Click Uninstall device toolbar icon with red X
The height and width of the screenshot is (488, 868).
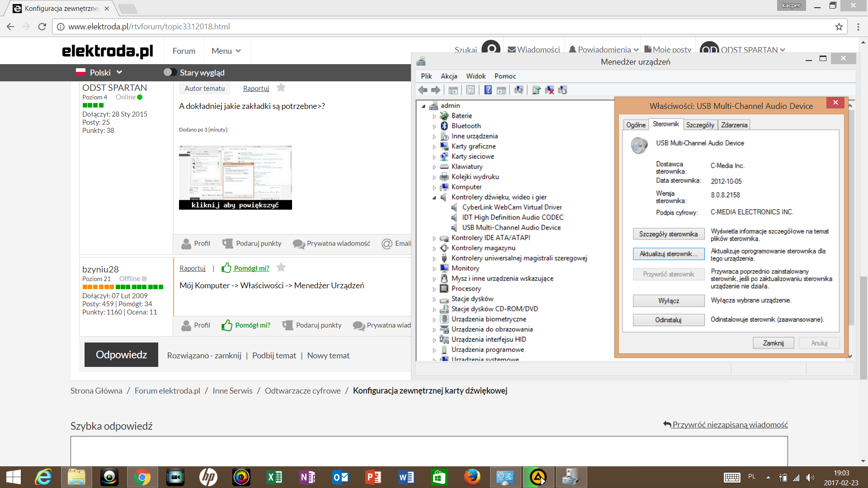(549, 90)
